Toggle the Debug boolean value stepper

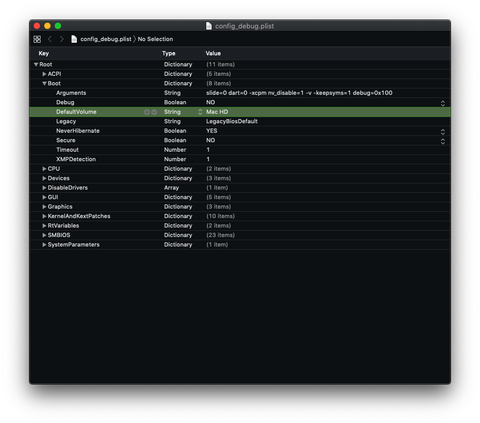point(443,103)
